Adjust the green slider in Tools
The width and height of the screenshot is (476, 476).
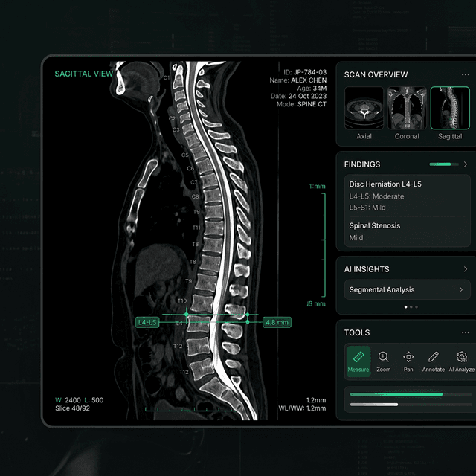(411, 394)
